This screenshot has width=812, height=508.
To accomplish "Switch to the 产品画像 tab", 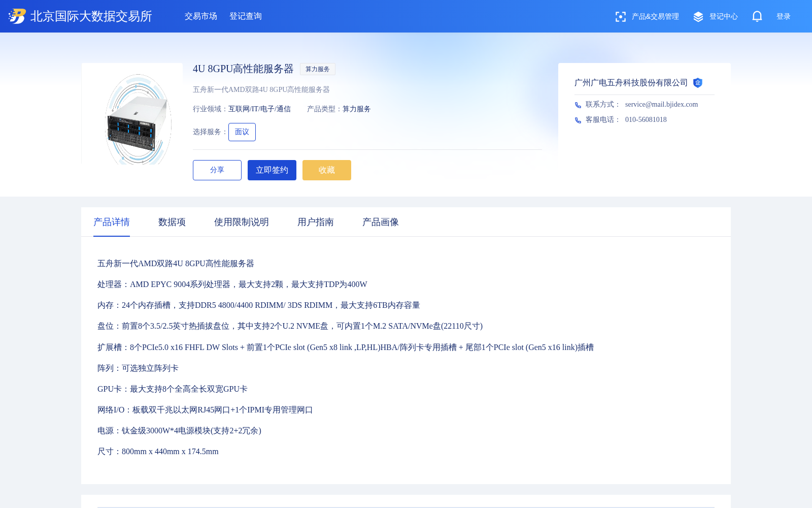I will pyautogui.click(x=381, y=222).
